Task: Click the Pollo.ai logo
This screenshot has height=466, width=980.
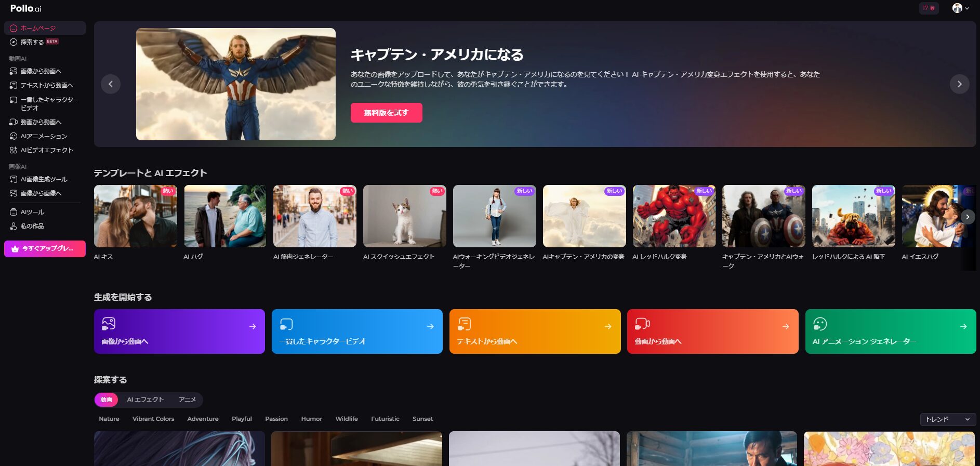Action: [x=25, y=8]
